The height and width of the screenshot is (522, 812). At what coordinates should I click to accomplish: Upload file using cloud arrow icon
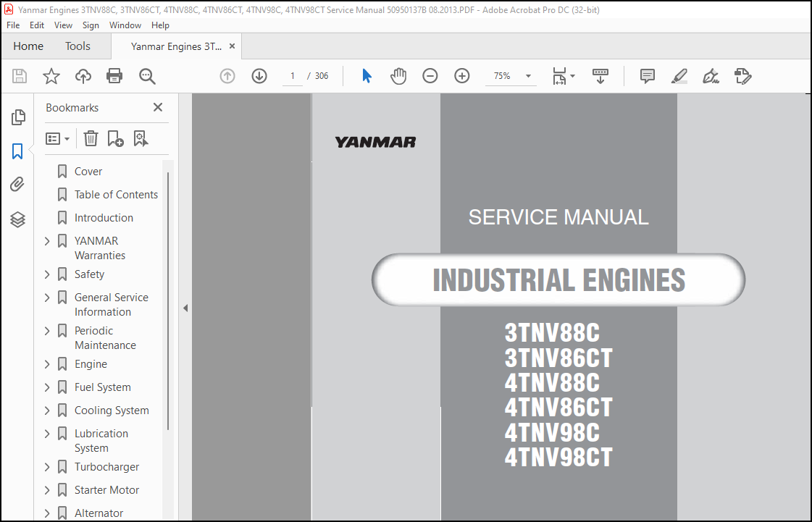[x=83, y=76]
